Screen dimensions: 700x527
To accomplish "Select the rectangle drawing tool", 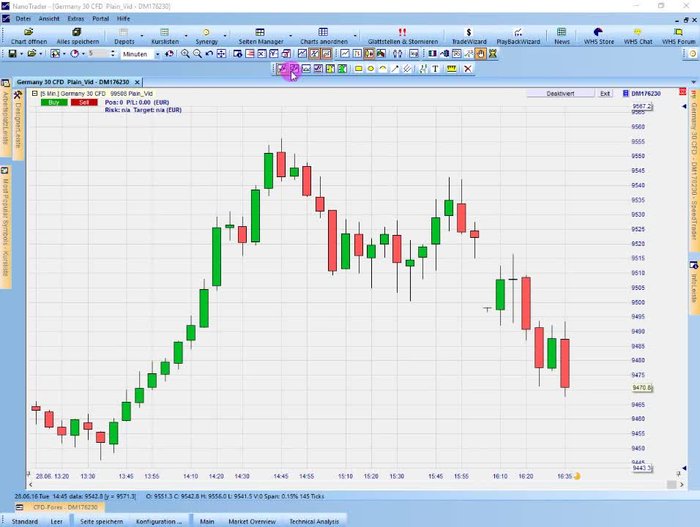I will pos(358,69).
